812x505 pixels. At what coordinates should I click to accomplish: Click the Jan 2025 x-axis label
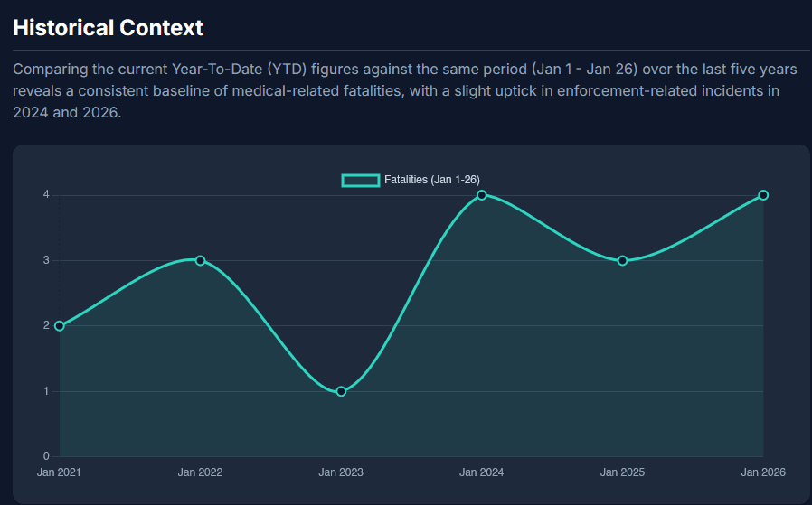[x=622, y=472]
